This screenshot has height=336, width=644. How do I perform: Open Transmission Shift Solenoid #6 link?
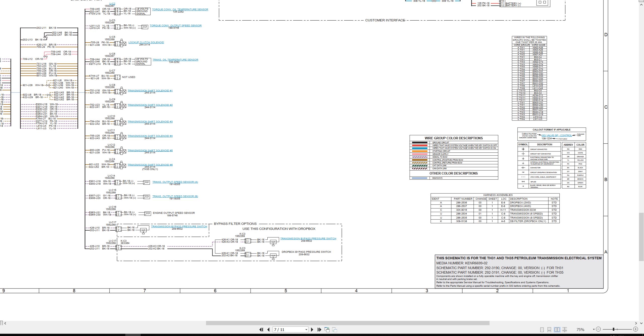(150, 165)
